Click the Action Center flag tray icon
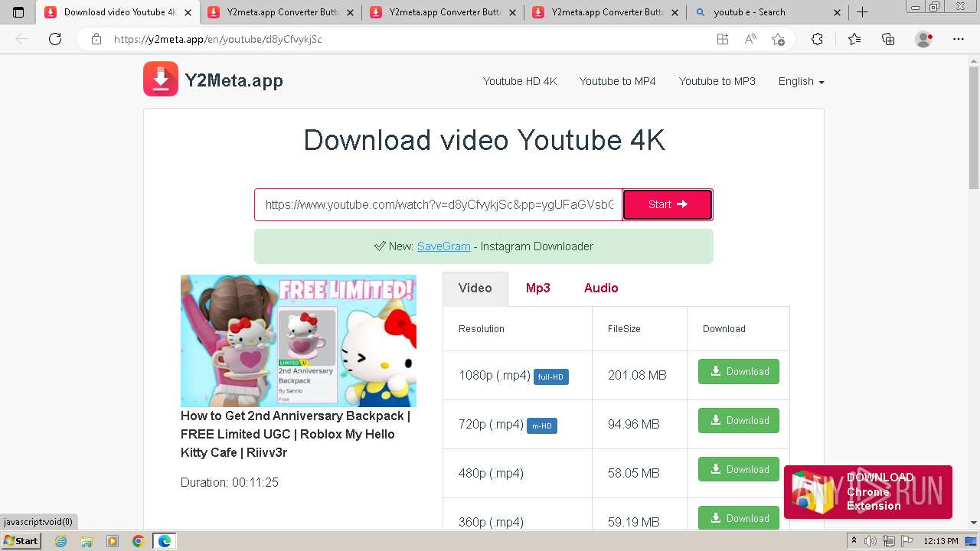Screen dimensions: 980x551 908,541
